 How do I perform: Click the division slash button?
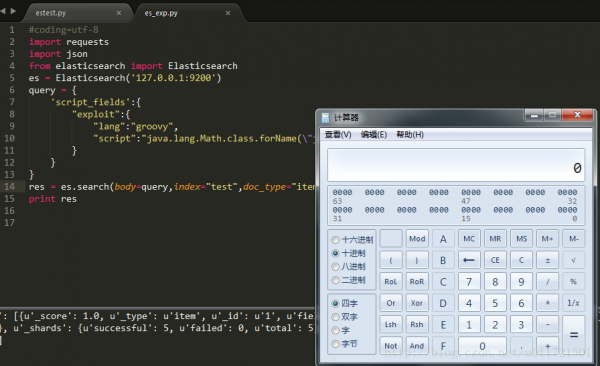click(548, 282)
